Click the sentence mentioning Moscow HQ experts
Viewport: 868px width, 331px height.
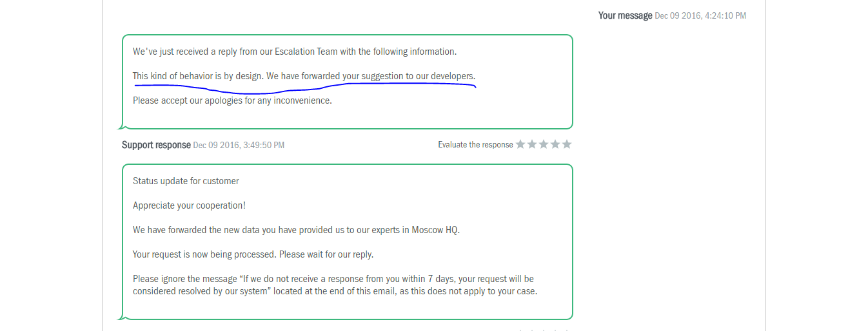(296, 230)
